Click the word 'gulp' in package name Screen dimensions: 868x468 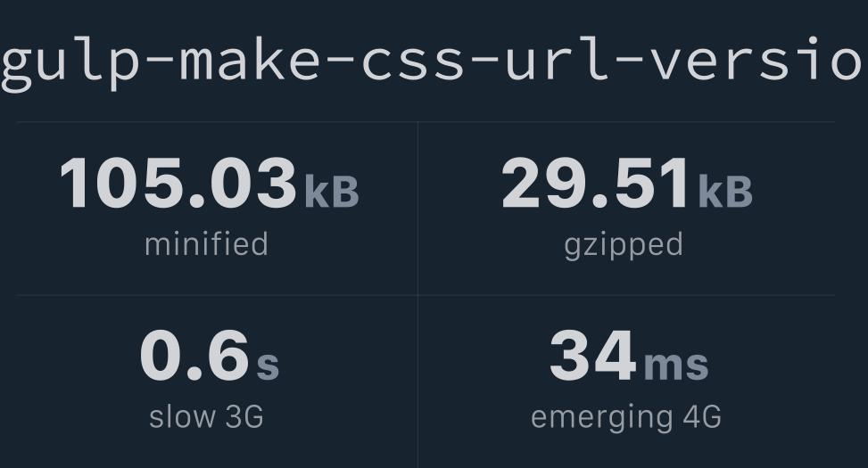(70, 62)
